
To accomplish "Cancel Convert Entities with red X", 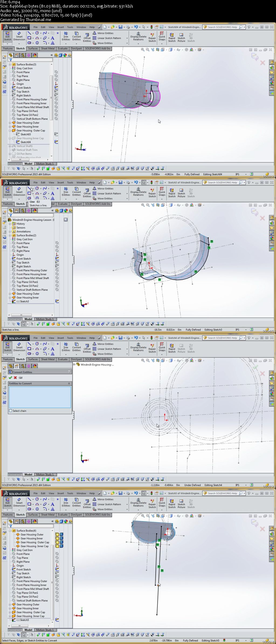I will coord(15,377).
